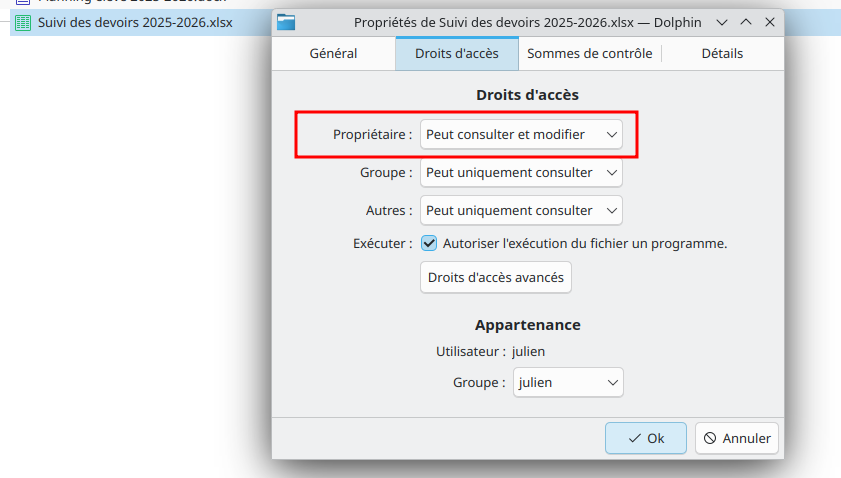The width and height of the screenshot is (841, 478).
Task: Click the cancel circle icon on Annuler
Action: (710, 438)
